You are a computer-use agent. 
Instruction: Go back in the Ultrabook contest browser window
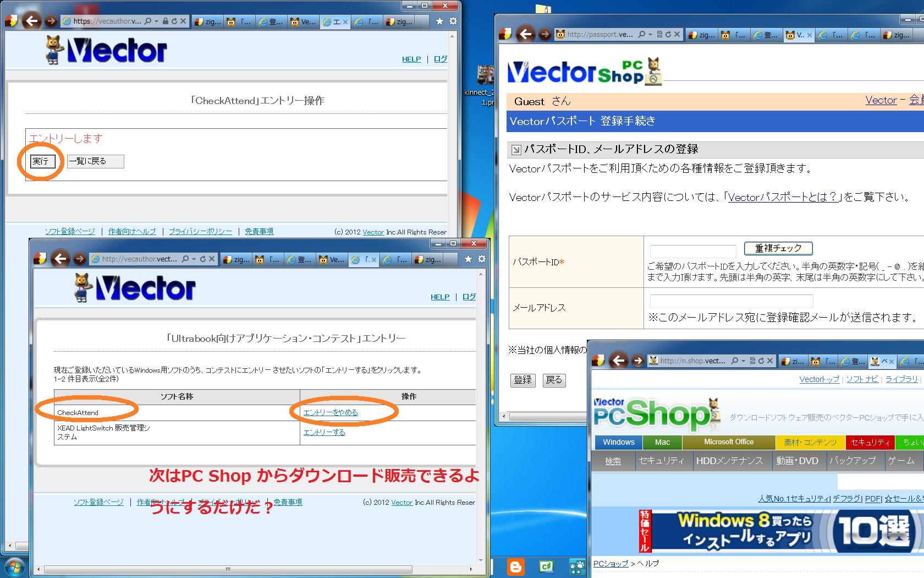click(61, 259)
